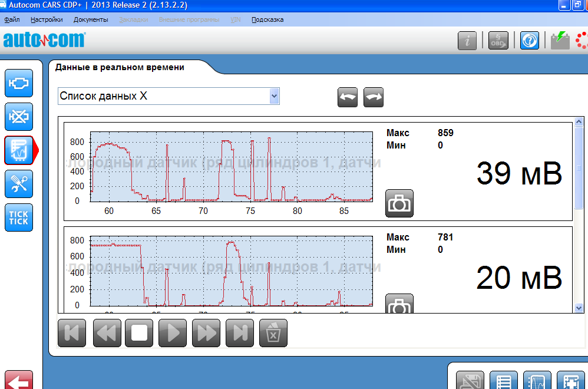Open the wrench and screwdriver adjustments icon

tap(19, 184)
